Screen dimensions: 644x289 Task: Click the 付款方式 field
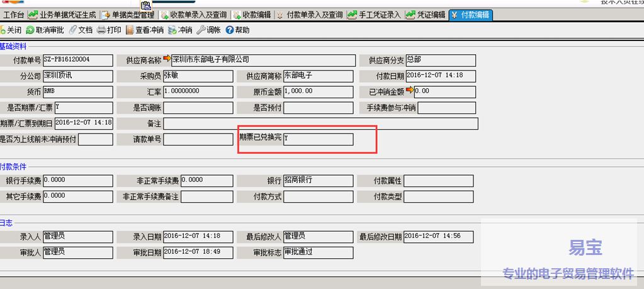[x=318, y=197]
